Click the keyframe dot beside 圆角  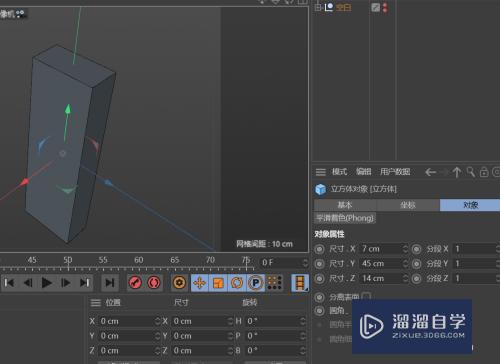point(319,311)
